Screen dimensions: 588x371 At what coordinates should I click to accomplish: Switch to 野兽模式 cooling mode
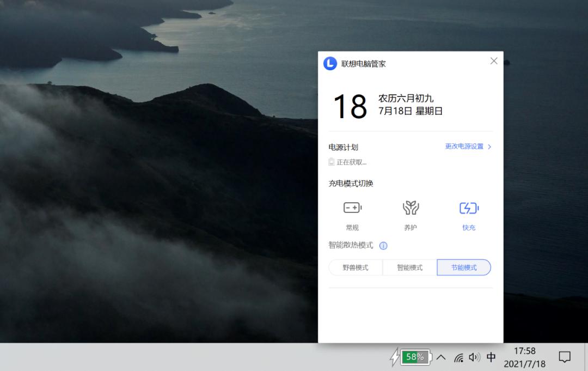tap(355, 267)
